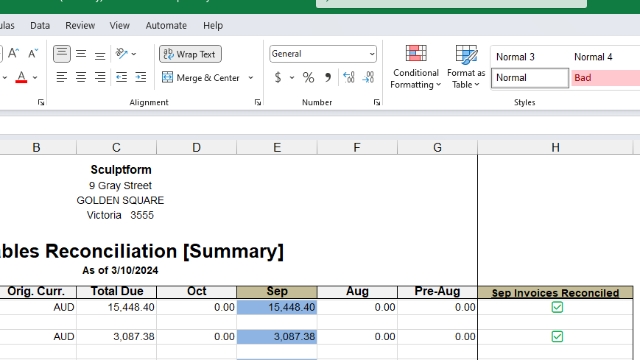
Task: Expand the accounting format dropdown arrow
Action: point(292,78)
